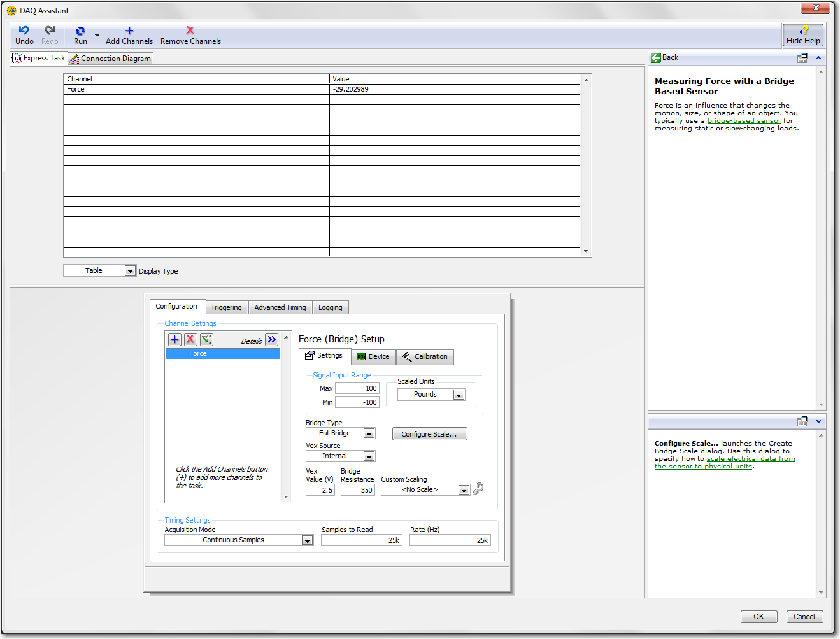The width and height of the screenshot is (840, 639).
Task: Open the bridge-based sensor help link
Action: coord(744,121)
